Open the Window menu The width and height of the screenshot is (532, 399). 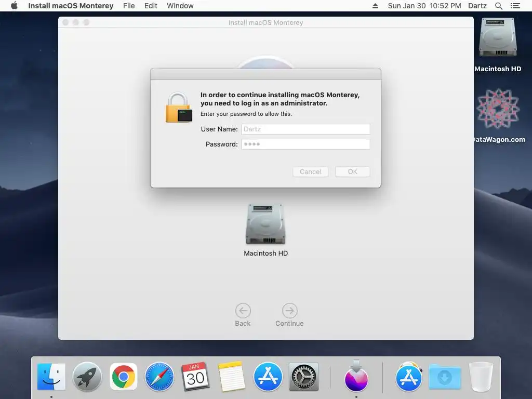tap(180, 6)
